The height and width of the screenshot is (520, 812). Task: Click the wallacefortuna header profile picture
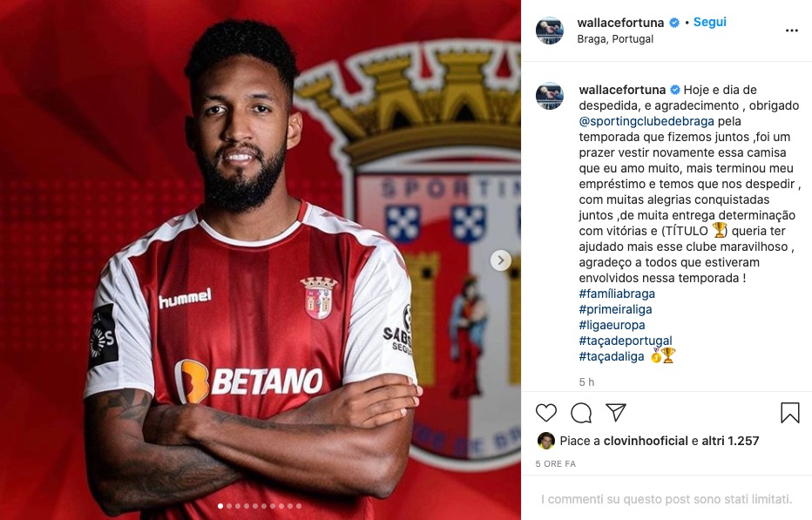[x=550, y=30]
